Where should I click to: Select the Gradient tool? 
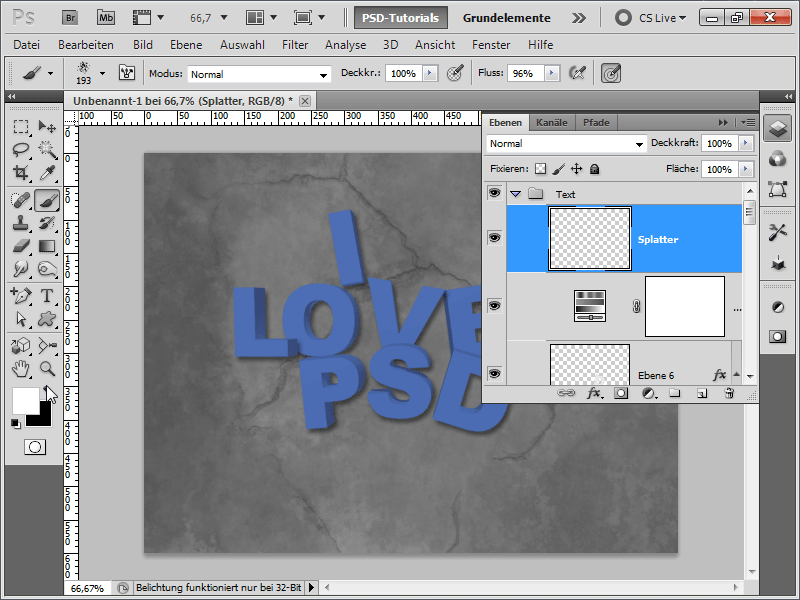tap(47, 246)
